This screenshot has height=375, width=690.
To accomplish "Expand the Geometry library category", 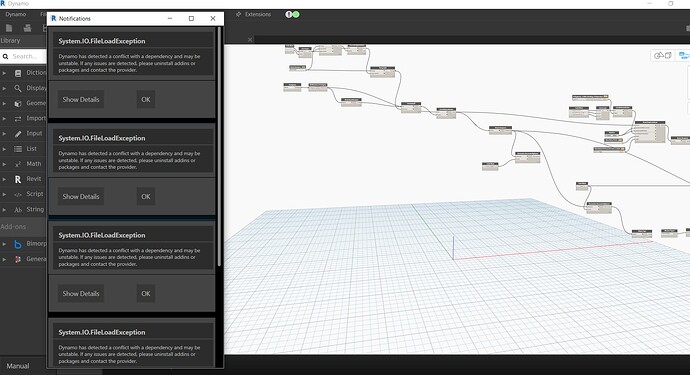I will tap(4, 103).
